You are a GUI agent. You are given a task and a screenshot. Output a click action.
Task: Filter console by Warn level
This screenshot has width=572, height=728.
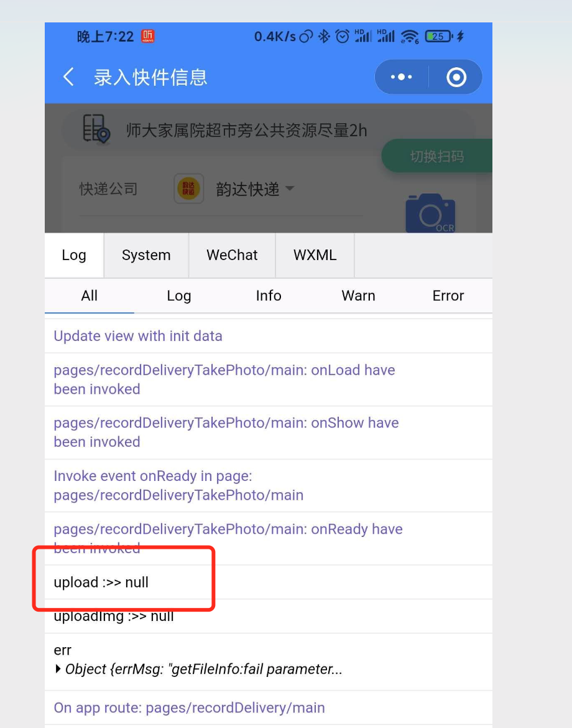(358, 296)
